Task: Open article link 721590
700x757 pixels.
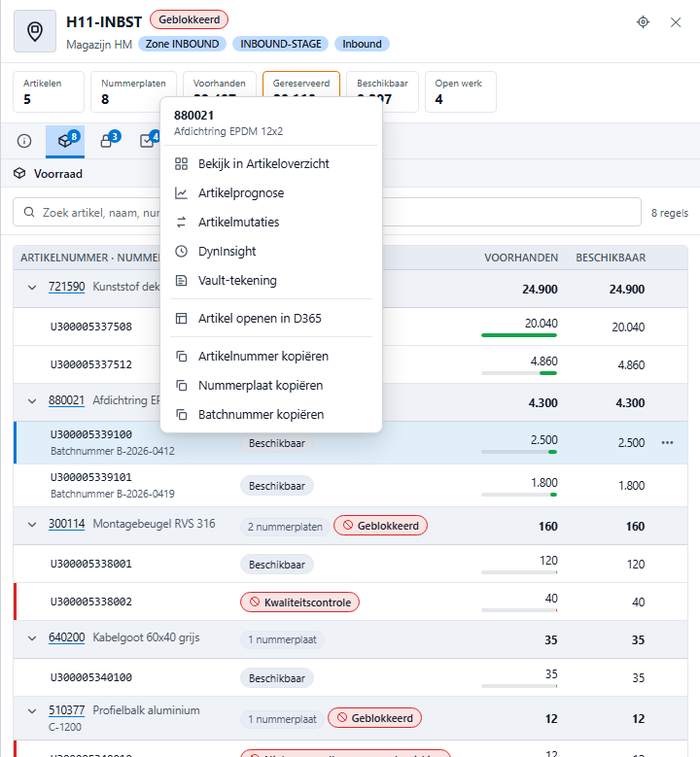Action: click(67, 287)
